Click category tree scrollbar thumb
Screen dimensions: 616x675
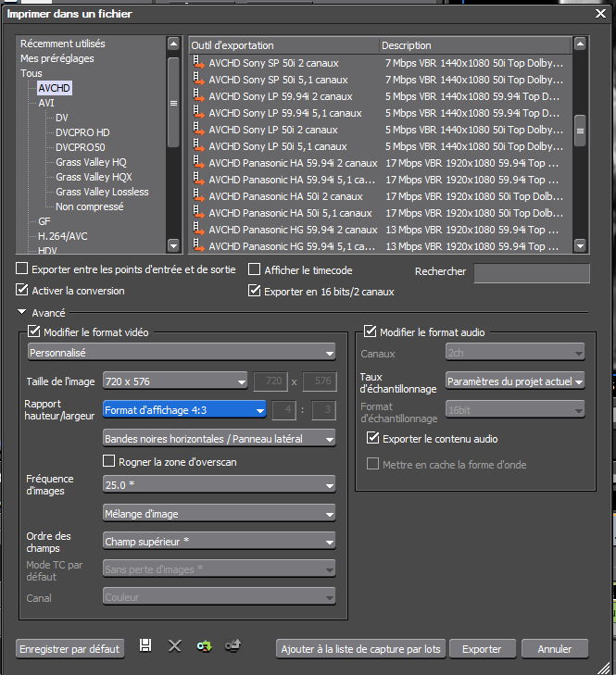coord(173,103)
